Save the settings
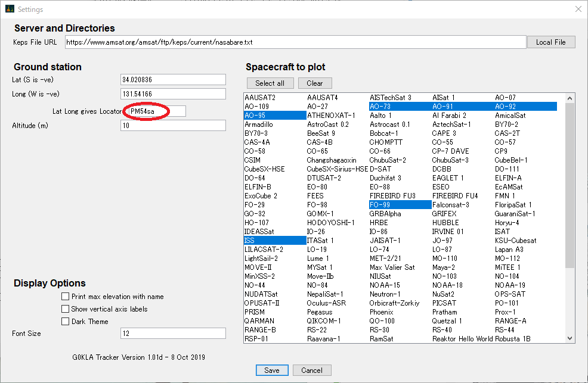The image size is (588, 383). coord(272,370)
